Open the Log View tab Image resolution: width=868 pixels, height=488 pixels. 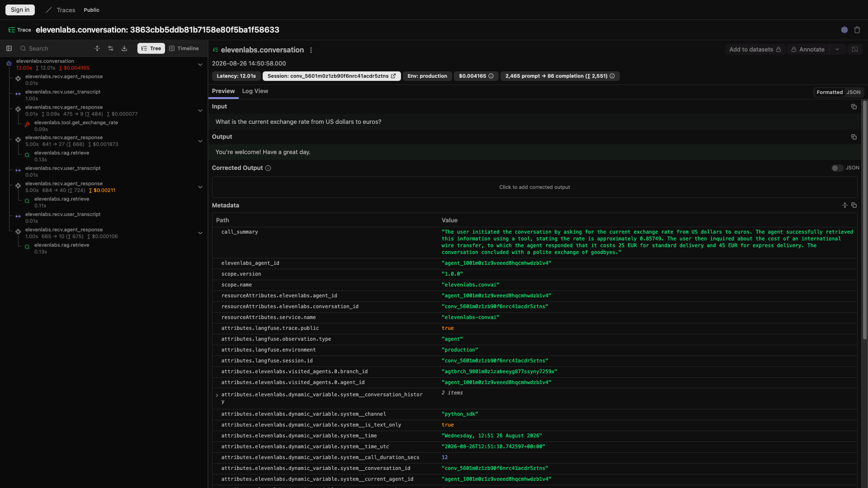(255, 91)
